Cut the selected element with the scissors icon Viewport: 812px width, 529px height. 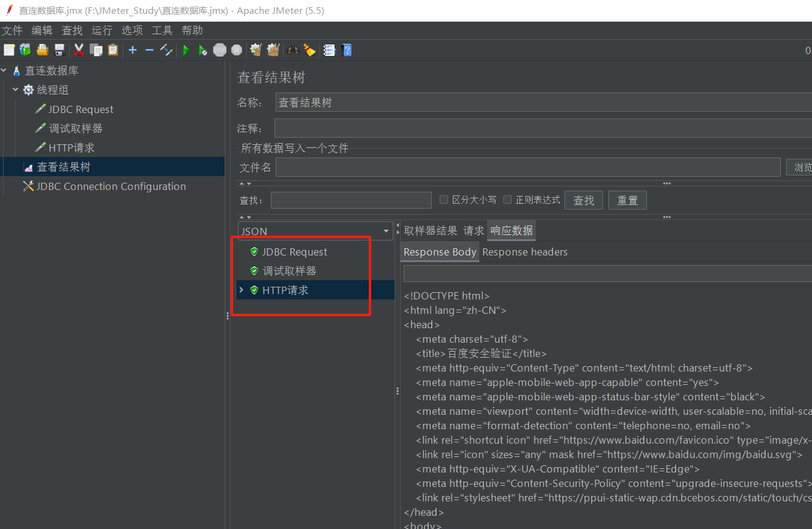(79, 50)
